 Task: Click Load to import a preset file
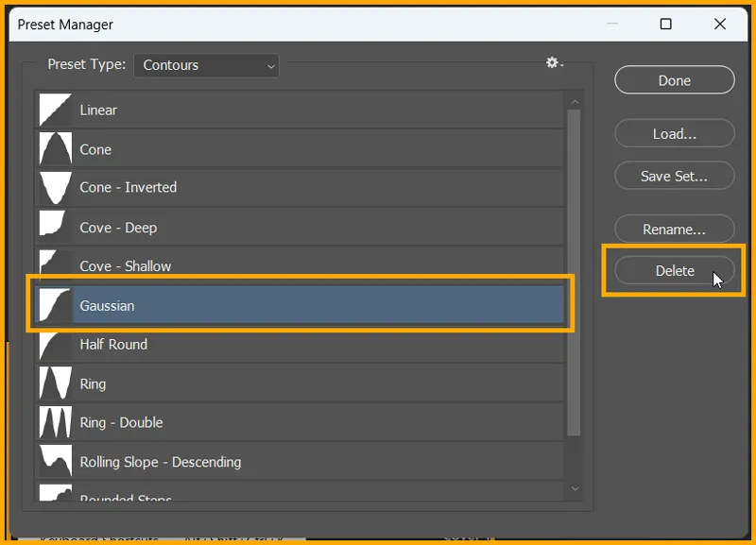point(674,133)
